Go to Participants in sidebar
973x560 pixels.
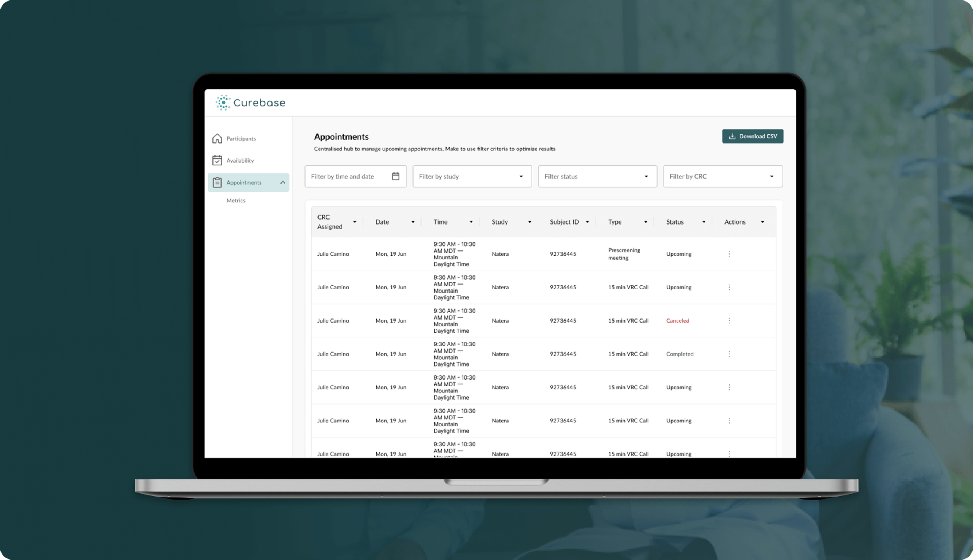pyautogui.click(x=241, y=138)
